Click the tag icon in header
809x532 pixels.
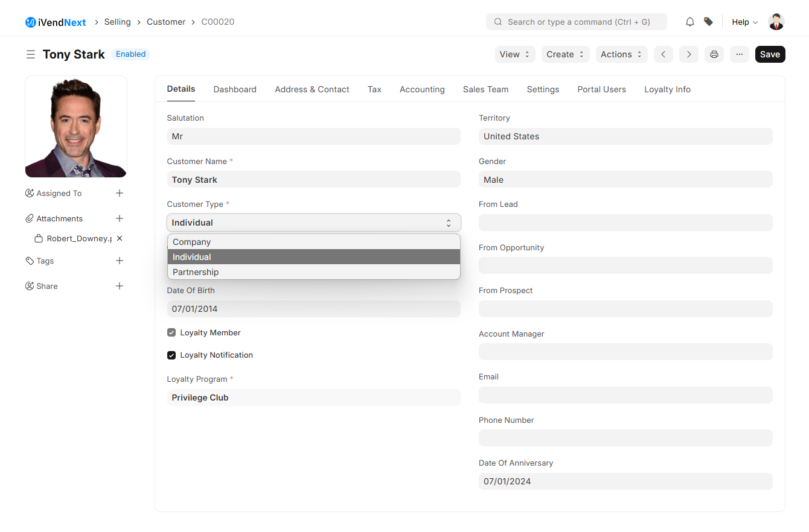click(x=708, y=22)
